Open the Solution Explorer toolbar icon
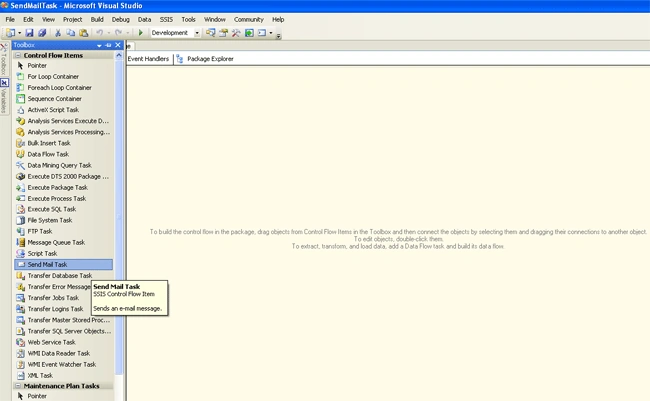 pos(211,33)
